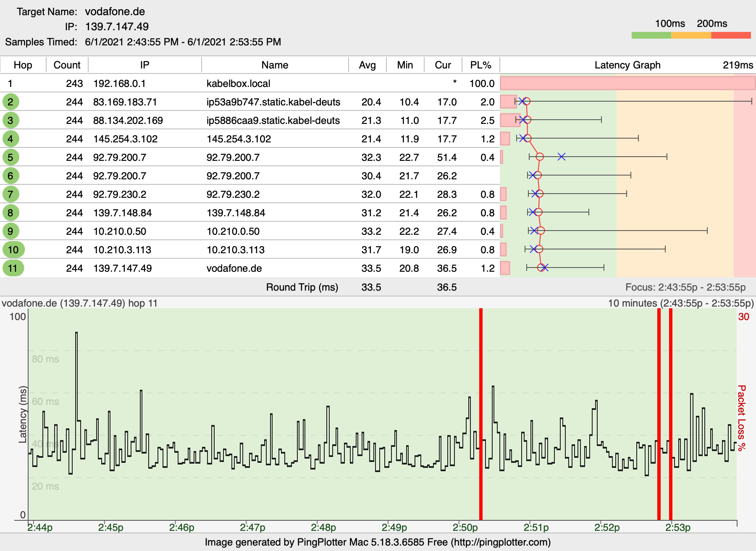This screenshot has height=551, width=756.
Task: Click the red circle marker on hop 9
Action: pos(541,231)
